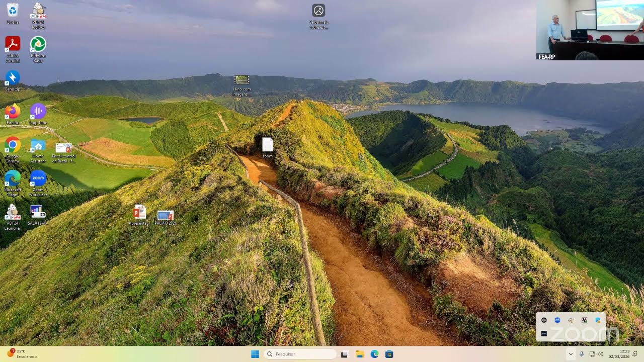Click the volume speaker tray icon

600,354
